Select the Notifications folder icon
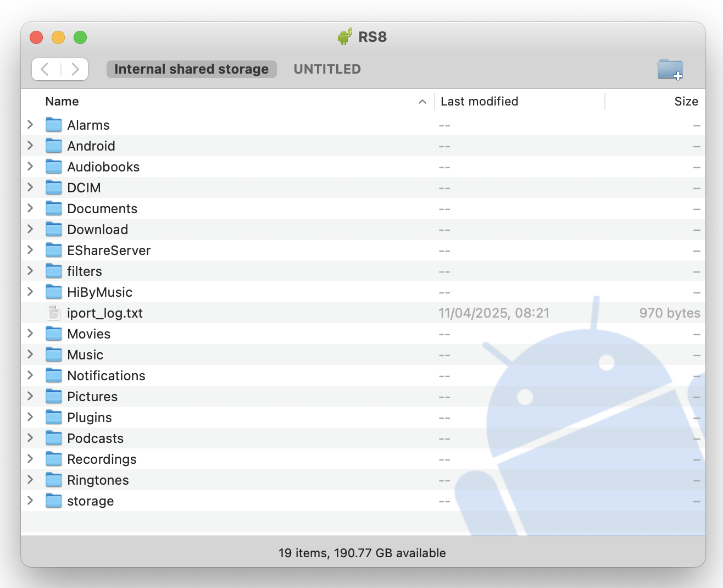Screen dimensions: 723x588 point(54,376)
